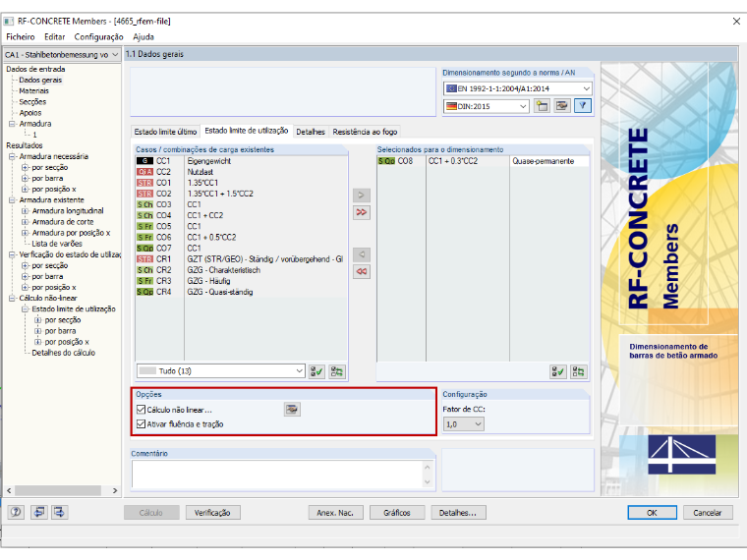Click select-all checkmark icon under existing cases list
Image resolution: width=747 pixels, height=560 pixels.
pos(316,371)
